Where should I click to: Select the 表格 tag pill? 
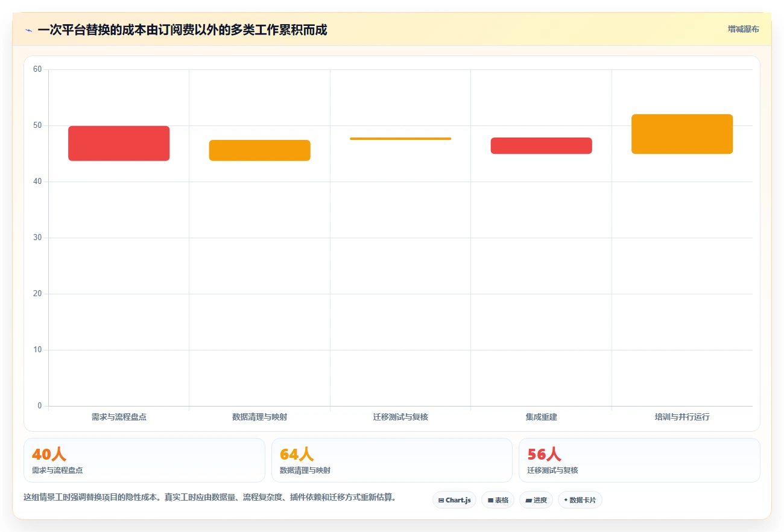point(498,500)
